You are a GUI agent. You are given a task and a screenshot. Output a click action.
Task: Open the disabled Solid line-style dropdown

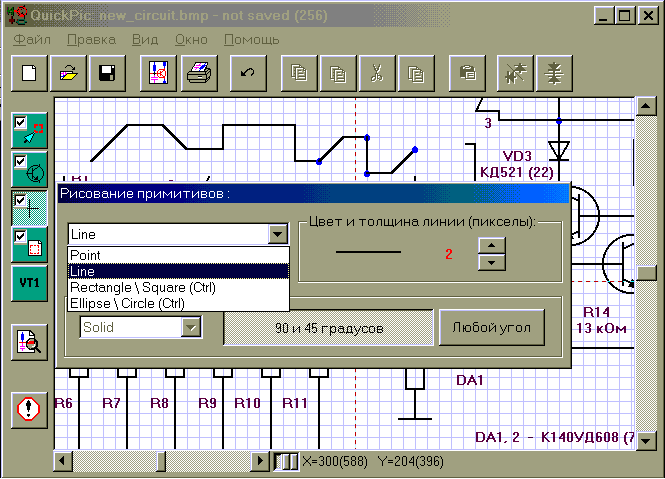(x=191, y=327)
